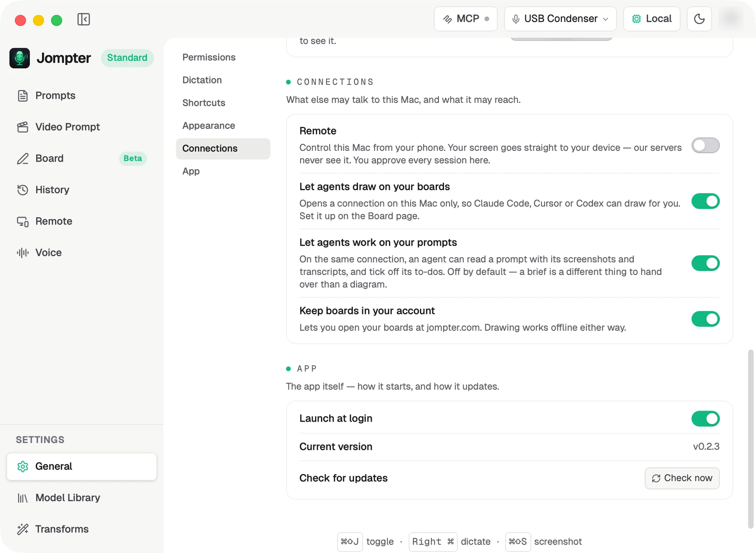Screen dimensions: 756x553
Task: Click the ⌘⇧S screenshot shortcut key
Action: coord(518,542)
